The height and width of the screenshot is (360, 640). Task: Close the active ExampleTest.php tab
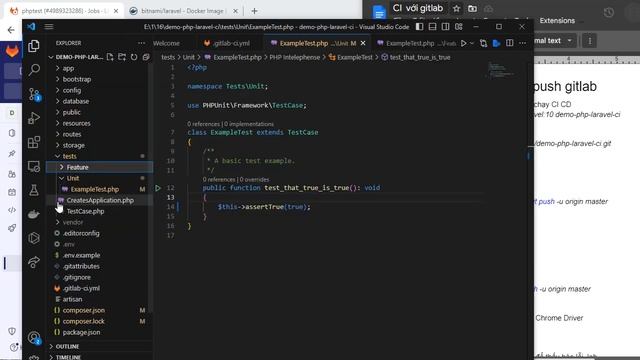tap(363, 43)
